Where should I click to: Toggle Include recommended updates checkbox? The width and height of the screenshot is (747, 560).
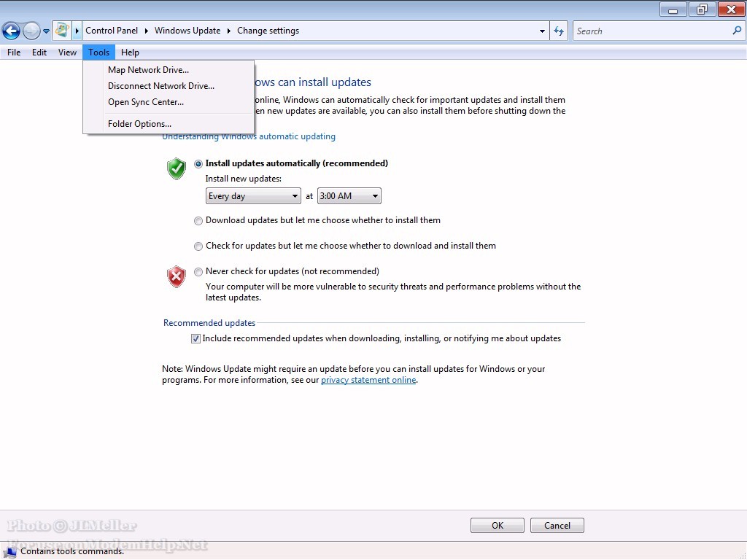pyautogui.click(x=196, y=338)
